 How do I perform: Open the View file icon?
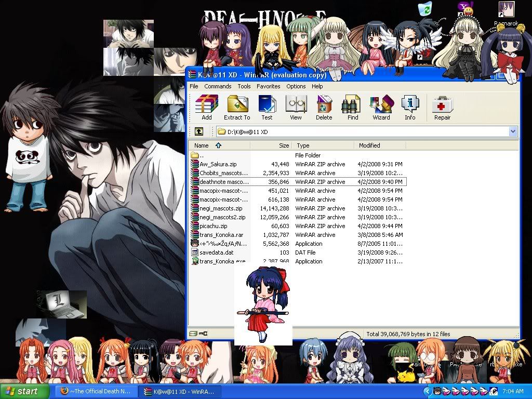pyautogui.click(x=296, y=108)
